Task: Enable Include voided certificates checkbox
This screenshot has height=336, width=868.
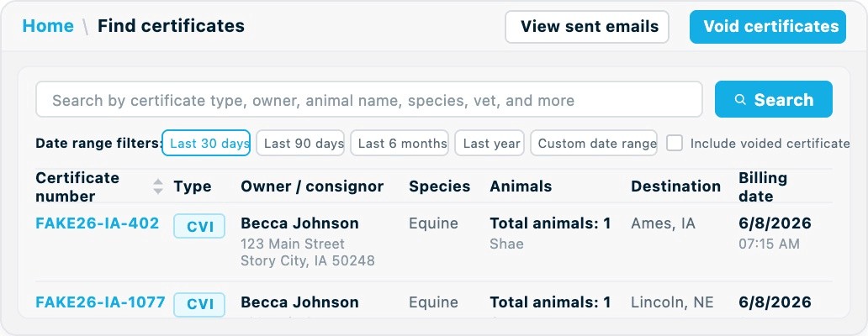Action: click(x=675, y=143)
